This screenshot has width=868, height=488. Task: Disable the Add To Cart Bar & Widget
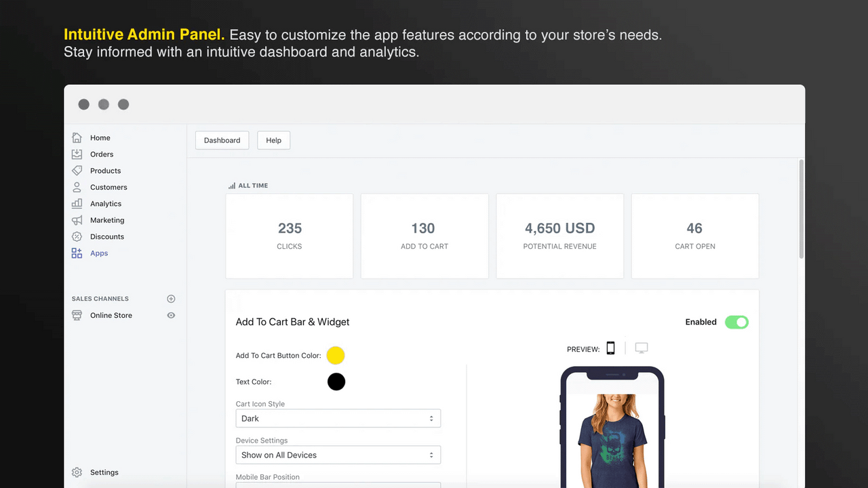(x=736, y=322)
